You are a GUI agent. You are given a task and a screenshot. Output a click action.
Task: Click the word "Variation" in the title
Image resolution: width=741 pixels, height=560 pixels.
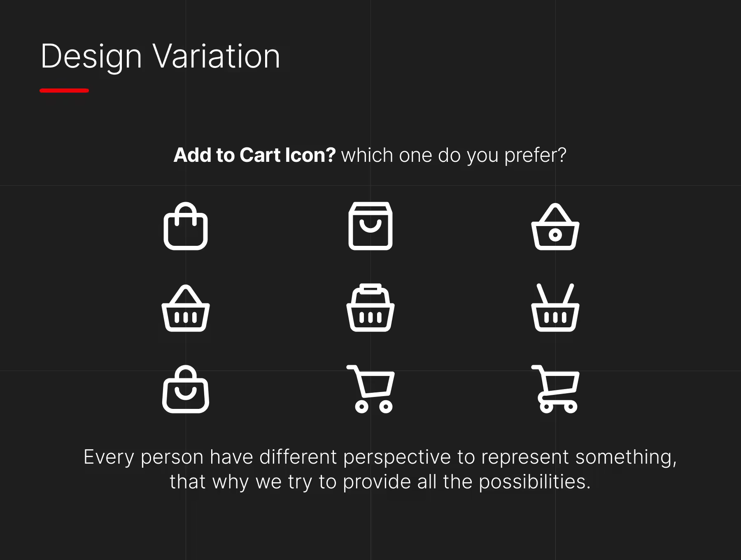pos(217,57)
